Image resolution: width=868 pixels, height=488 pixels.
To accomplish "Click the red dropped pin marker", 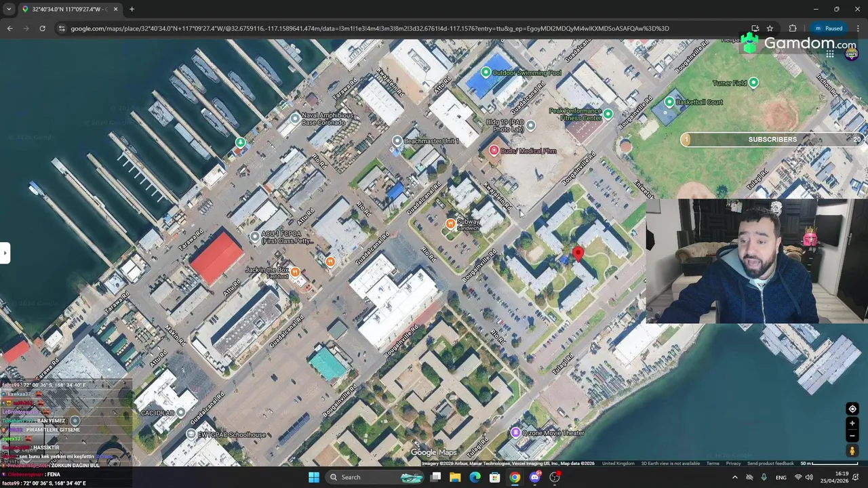I will tap(578, 253).
